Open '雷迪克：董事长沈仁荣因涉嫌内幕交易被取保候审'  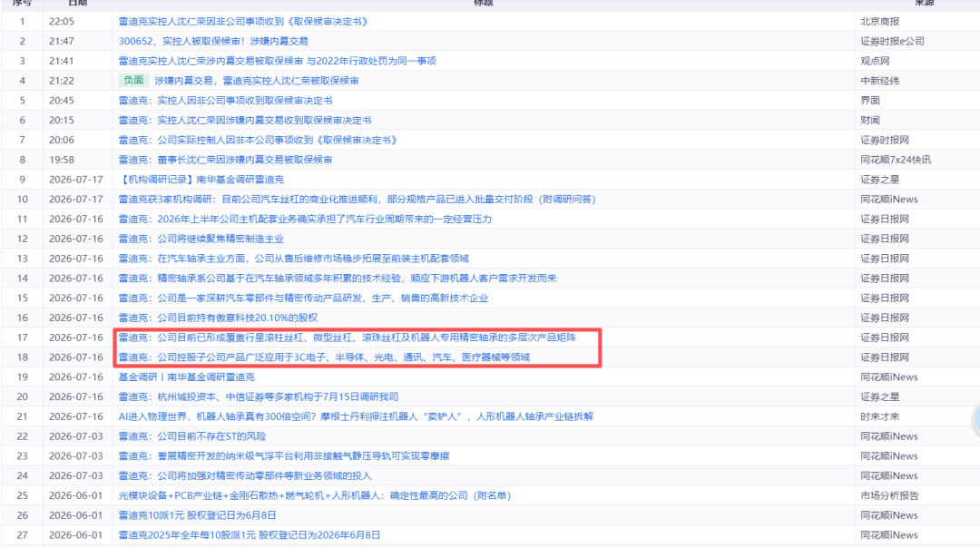(x=226, y=160)
